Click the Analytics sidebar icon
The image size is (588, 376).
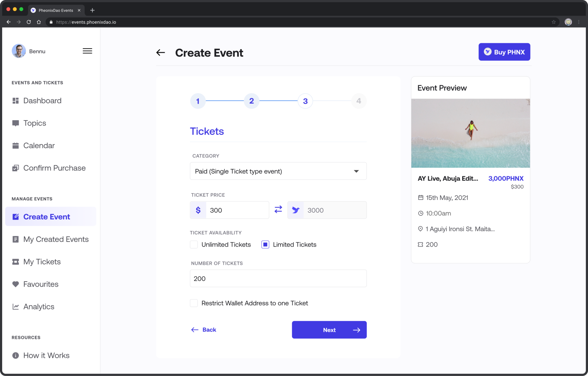(15, 306)
